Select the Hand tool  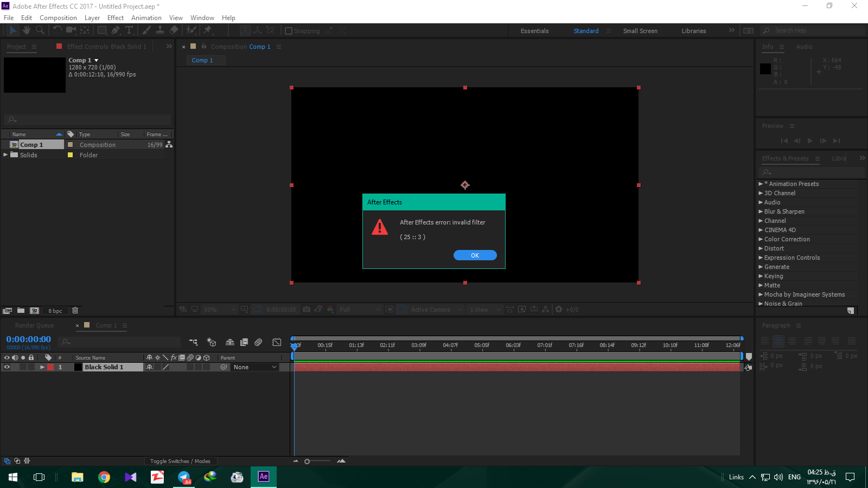26,30
